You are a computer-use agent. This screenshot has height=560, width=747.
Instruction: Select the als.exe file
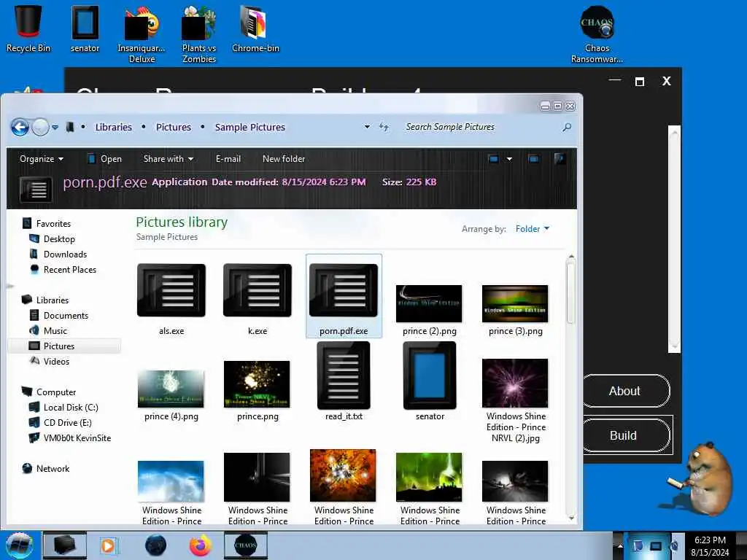[x=171, y=297]
